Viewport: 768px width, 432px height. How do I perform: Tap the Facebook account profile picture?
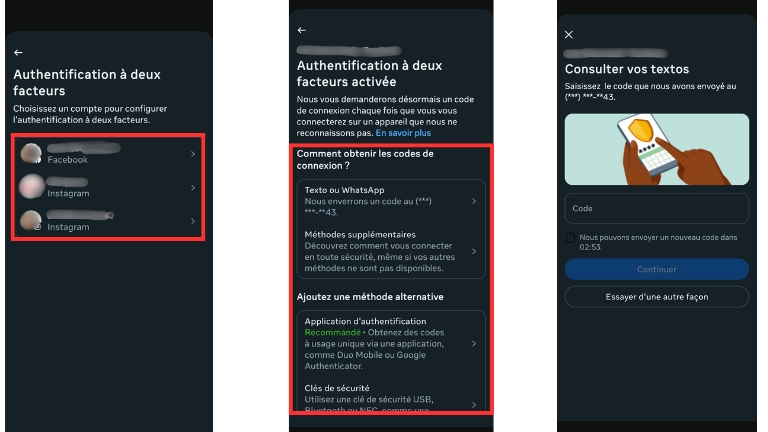[32, 153]
